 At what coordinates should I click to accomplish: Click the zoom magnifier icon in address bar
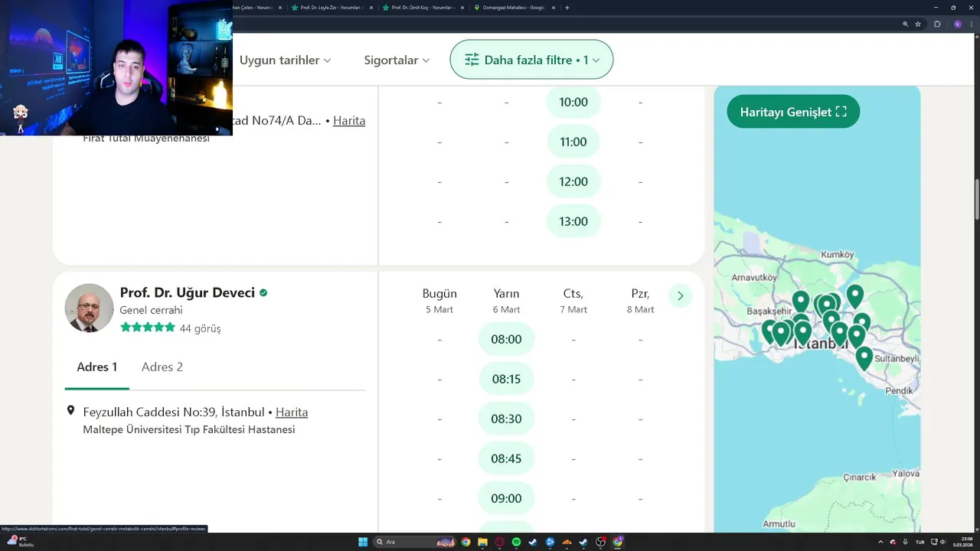(x=906, y=24)
